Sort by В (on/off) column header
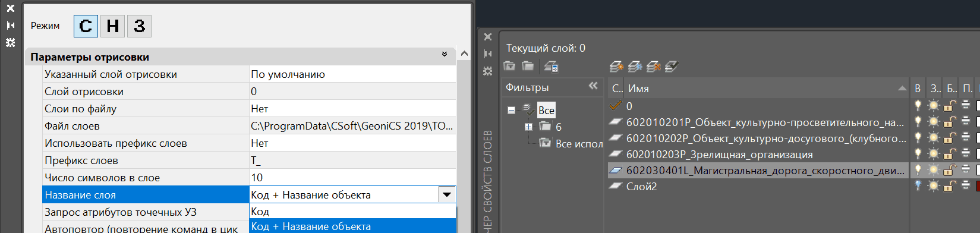 918,88
